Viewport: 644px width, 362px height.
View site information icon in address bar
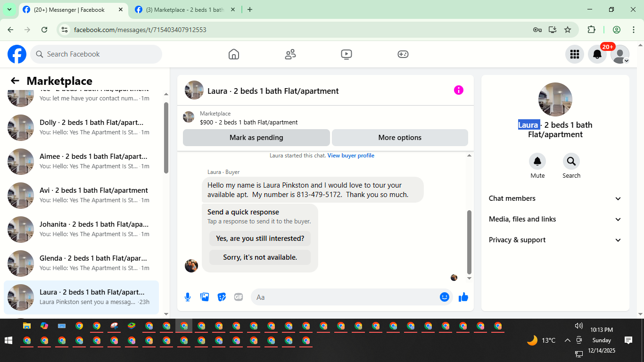point(65,30)
